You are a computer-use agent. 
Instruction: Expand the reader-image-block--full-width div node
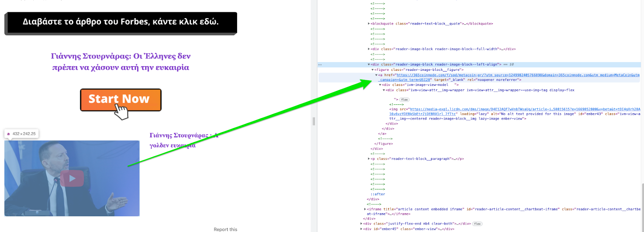tap(369, 49)
